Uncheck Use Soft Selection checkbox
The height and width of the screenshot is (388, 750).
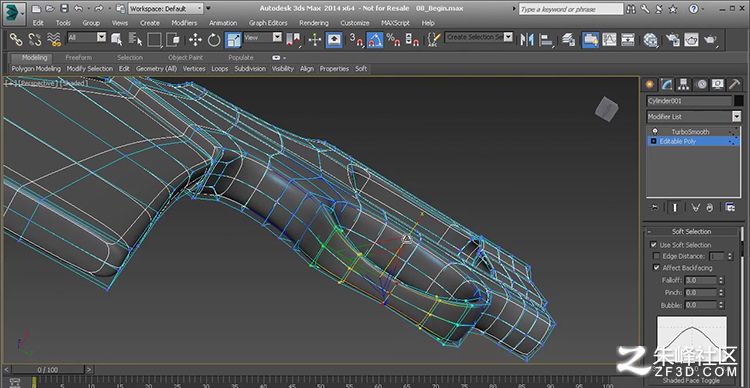pyautogui.click(x=653, y=244)
